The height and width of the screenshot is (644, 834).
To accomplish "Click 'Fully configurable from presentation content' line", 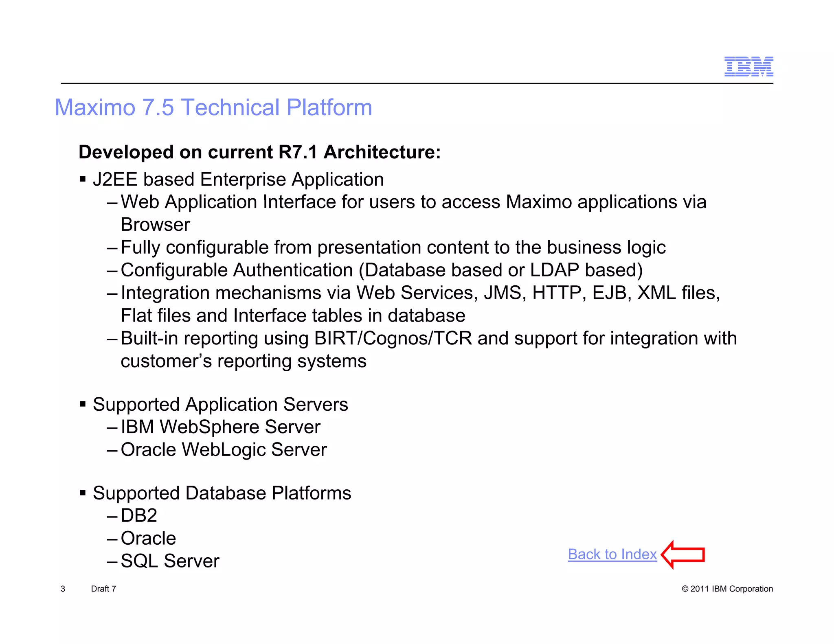I will [x=393, y=248].
